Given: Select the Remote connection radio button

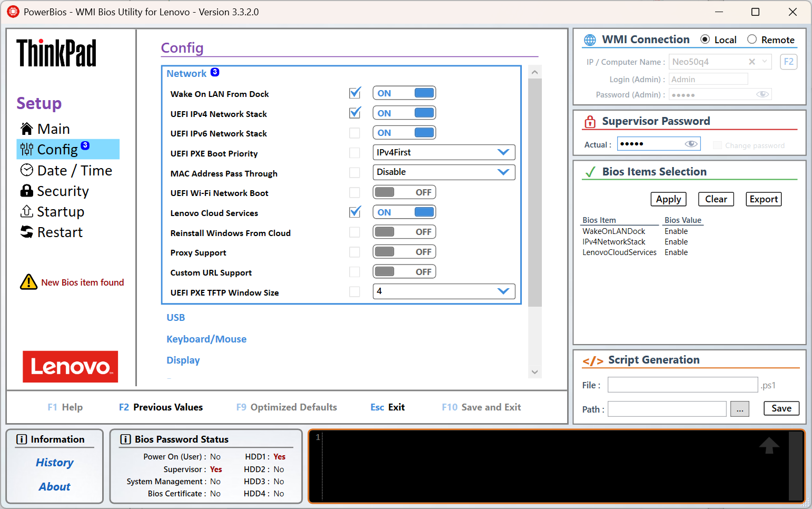Looking at the screenshot, I should coord(752,40).
